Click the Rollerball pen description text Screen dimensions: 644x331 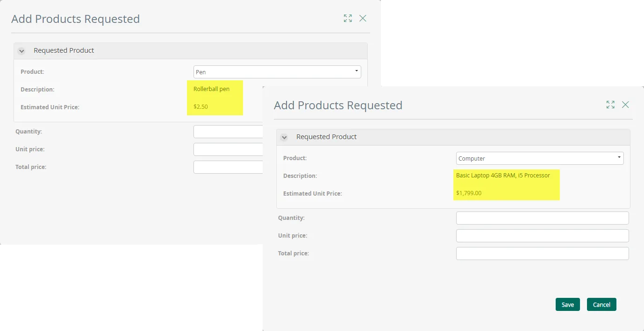pos(211,89)
